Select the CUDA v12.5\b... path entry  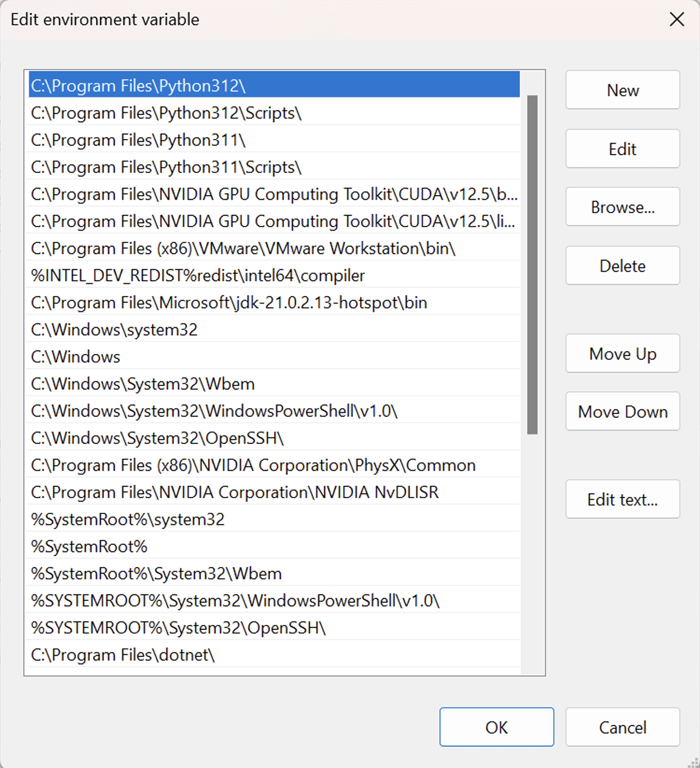pos(274,194)
